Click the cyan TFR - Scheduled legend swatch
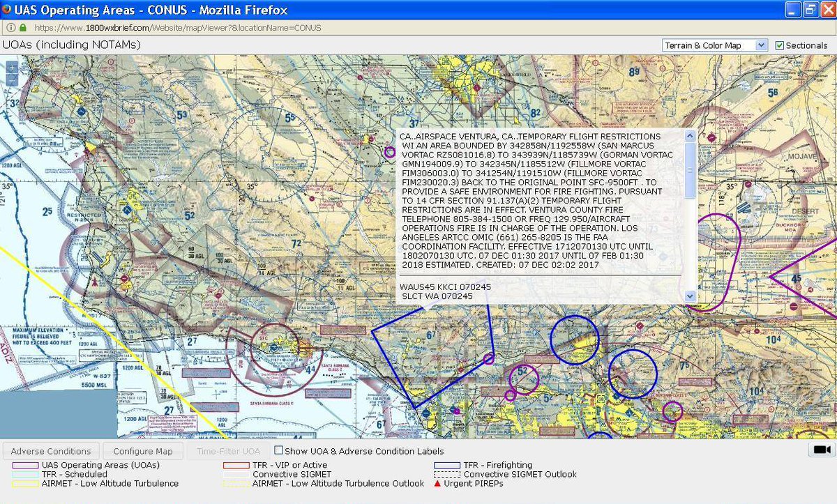 (x=25, y=474)
